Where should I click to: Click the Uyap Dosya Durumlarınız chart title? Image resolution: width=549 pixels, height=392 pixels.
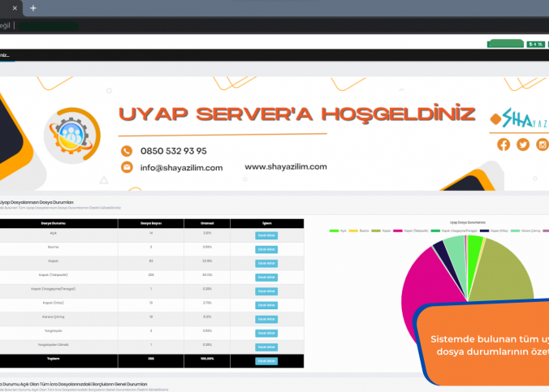[x=468, y=222]
